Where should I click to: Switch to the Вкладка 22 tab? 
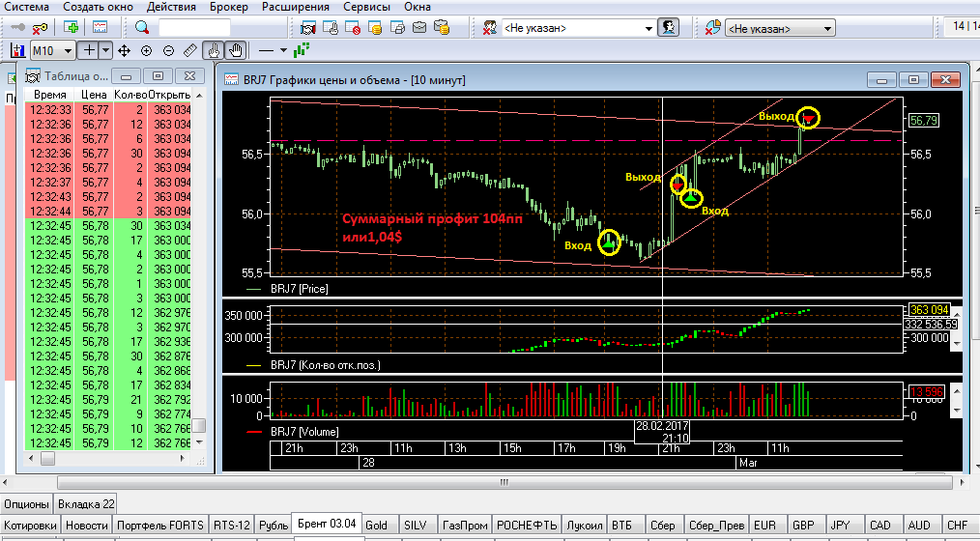point(84,504)
